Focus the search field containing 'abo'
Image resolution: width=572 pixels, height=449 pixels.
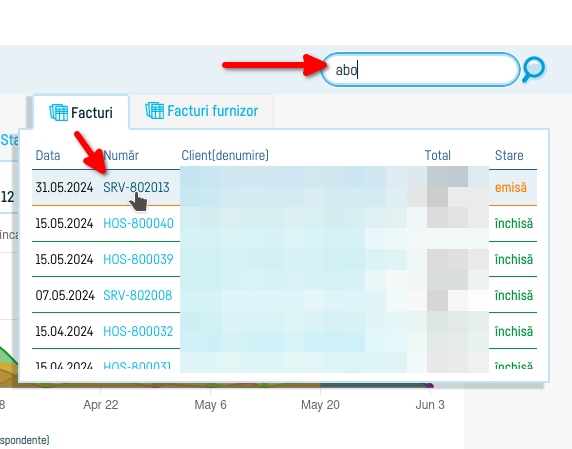420,69
